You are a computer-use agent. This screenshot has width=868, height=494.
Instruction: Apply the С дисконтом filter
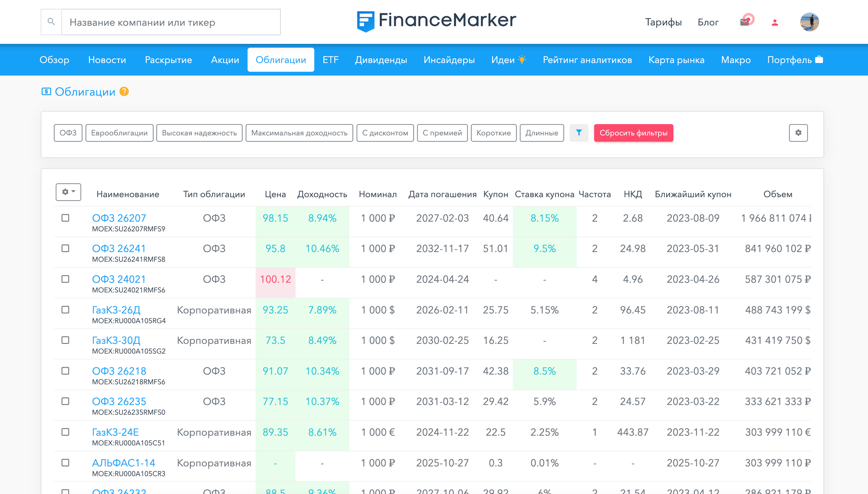tap(385, 133)
